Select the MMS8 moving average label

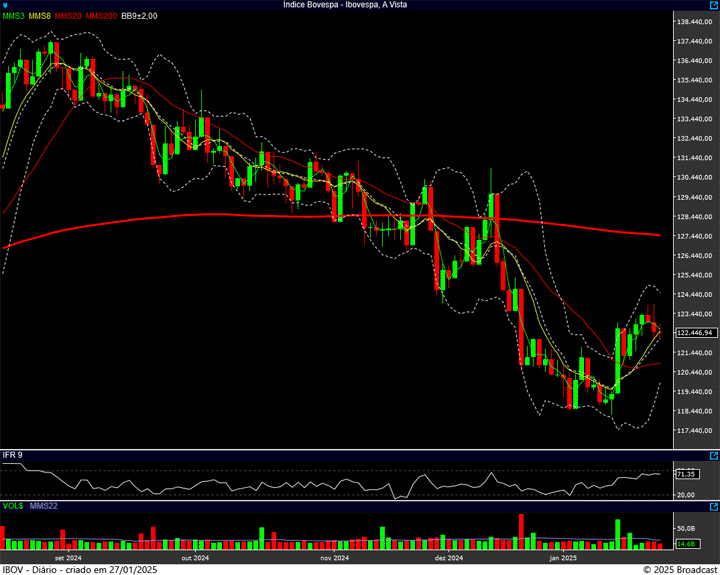point(40,16)
